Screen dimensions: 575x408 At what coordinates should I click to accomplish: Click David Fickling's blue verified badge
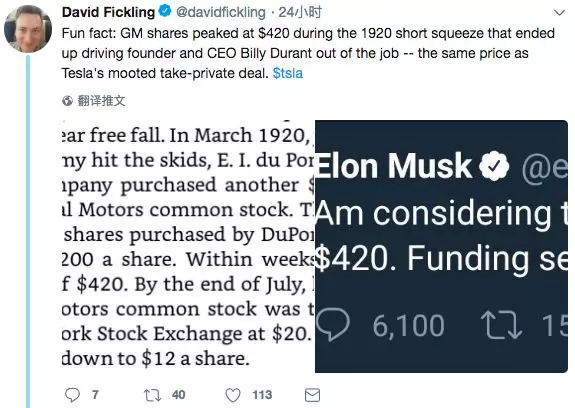click(165, 11)
